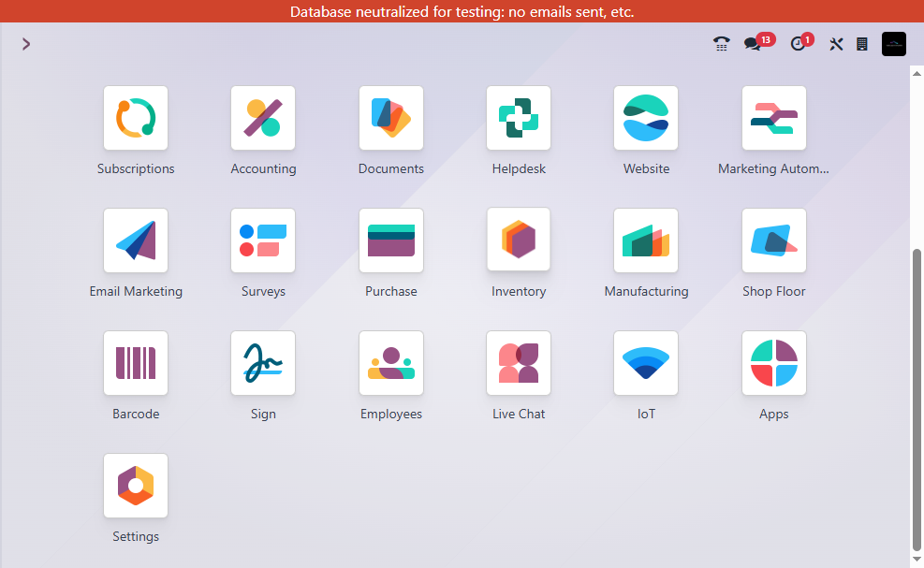Open the Surveys app
This screenshot has width=924, height=568.
[x=263, y=240]
